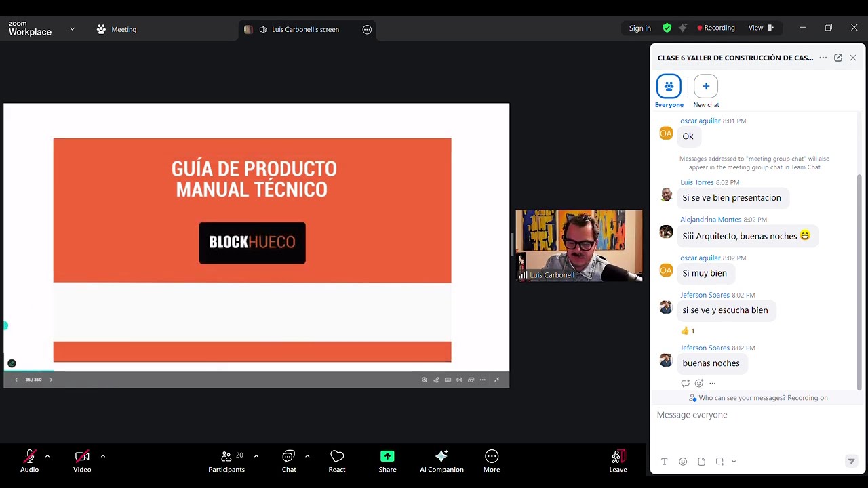
Task: Go to next slide in presentation
Action: click(51, 380)
